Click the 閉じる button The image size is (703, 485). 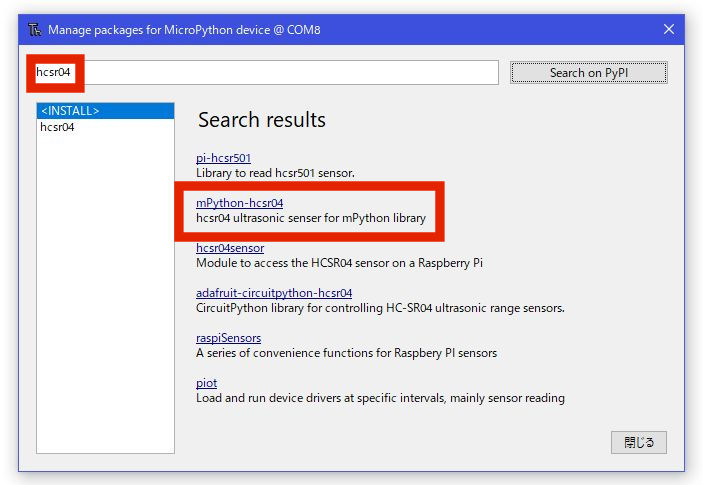click(638, 442)
